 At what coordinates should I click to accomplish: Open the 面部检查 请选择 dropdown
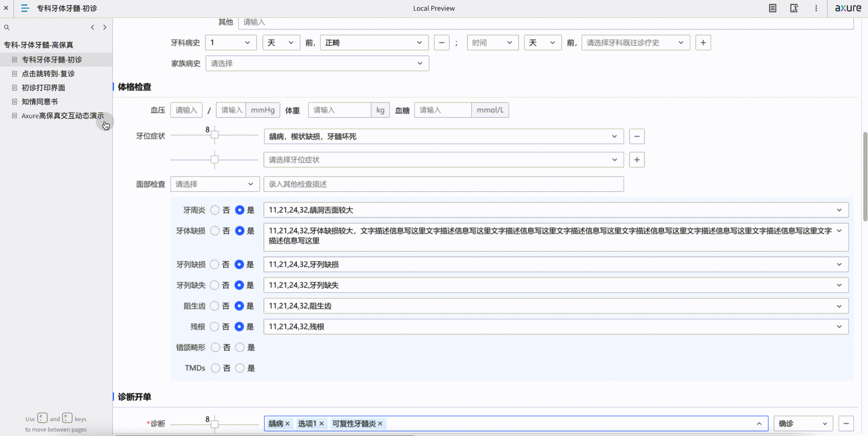tap(215, 184)
